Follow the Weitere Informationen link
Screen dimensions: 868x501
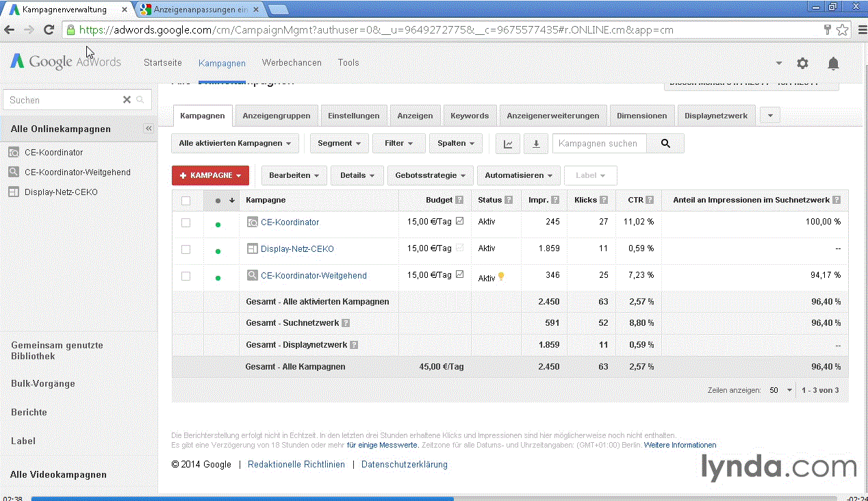tap(680, 445)
